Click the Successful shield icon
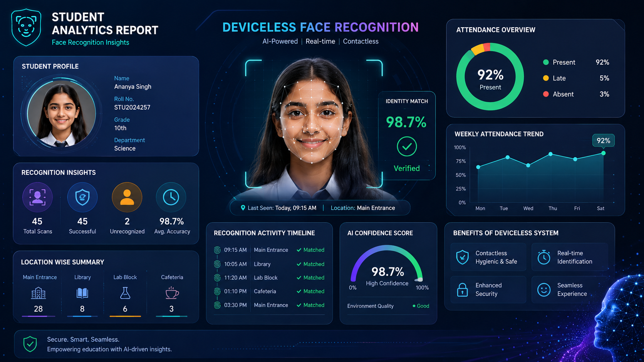The width and height of the screenshot is (644, 362). tap(82, 197)
